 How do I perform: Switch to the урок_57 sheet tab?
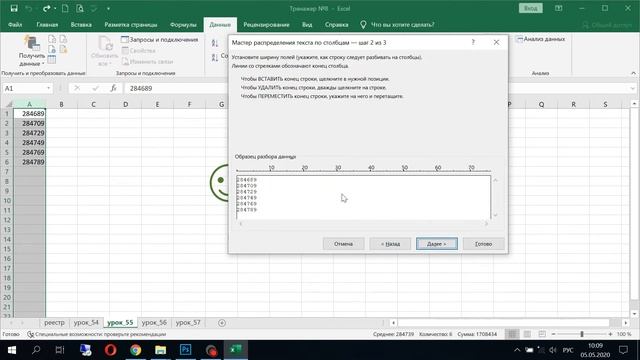(x=188, y=322)
